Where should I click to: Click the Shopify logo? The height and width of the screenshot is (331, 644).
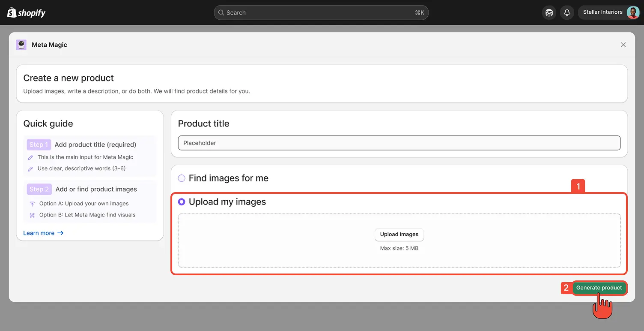pos(26,12)
